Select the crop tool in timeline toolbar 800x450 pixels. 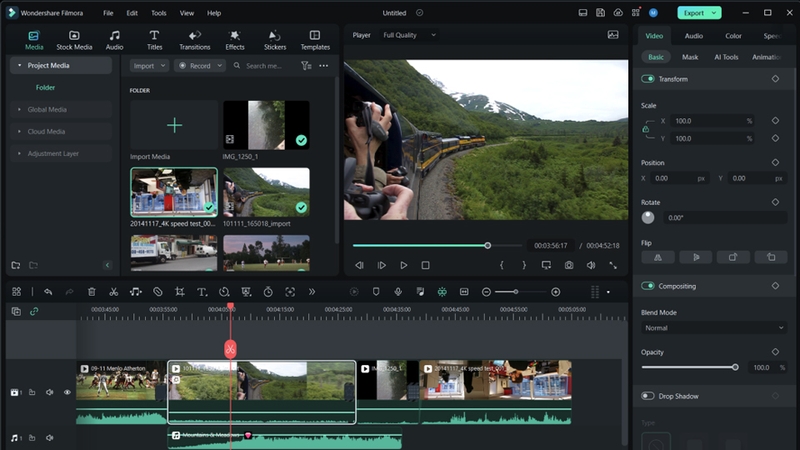(180, 292)
